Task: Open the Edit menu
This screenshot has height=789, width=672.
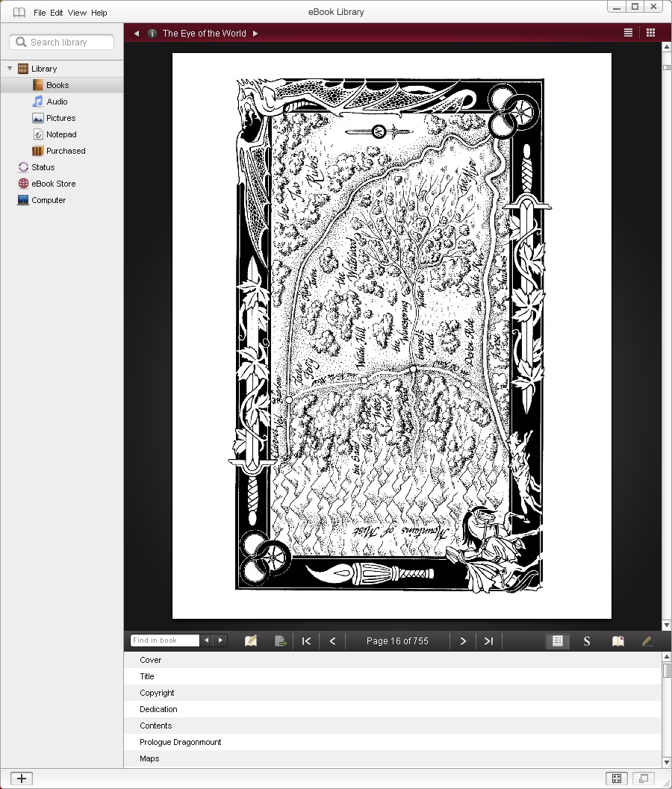Action: pyautogui.click(x=57, y=13)
